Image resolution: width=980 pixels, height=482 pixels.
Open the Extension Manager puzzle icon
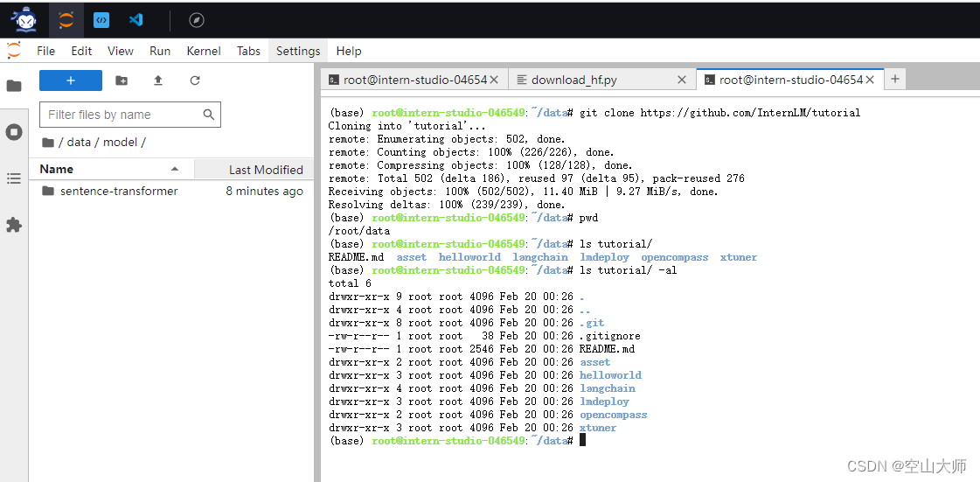click(14, 225)
